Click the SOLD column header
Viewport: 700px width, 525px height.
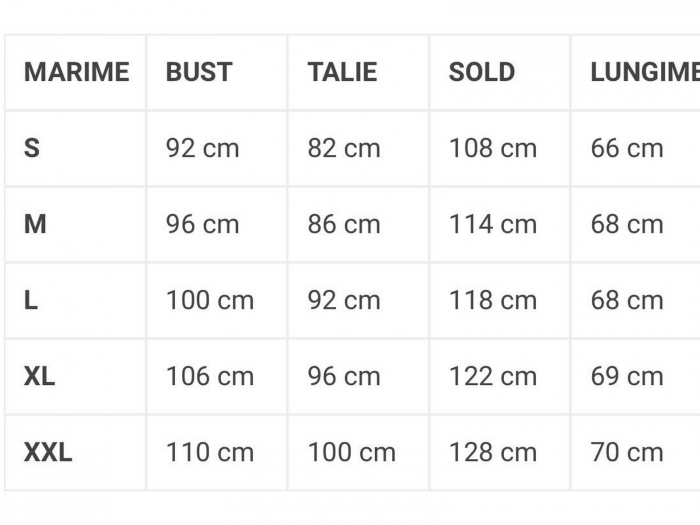coord(482,72)
